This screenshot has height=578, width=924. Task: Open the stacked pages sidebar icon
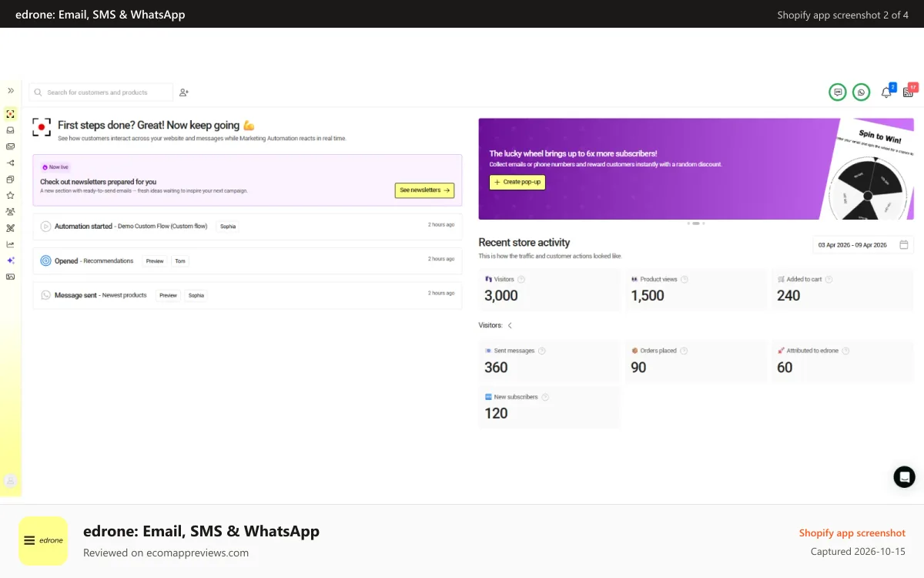coord(10,180)
